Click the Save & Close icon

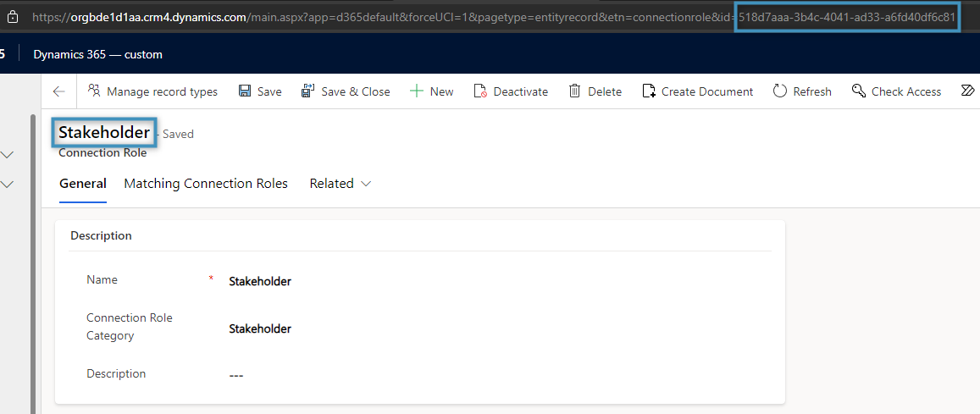tap(308, 91)
